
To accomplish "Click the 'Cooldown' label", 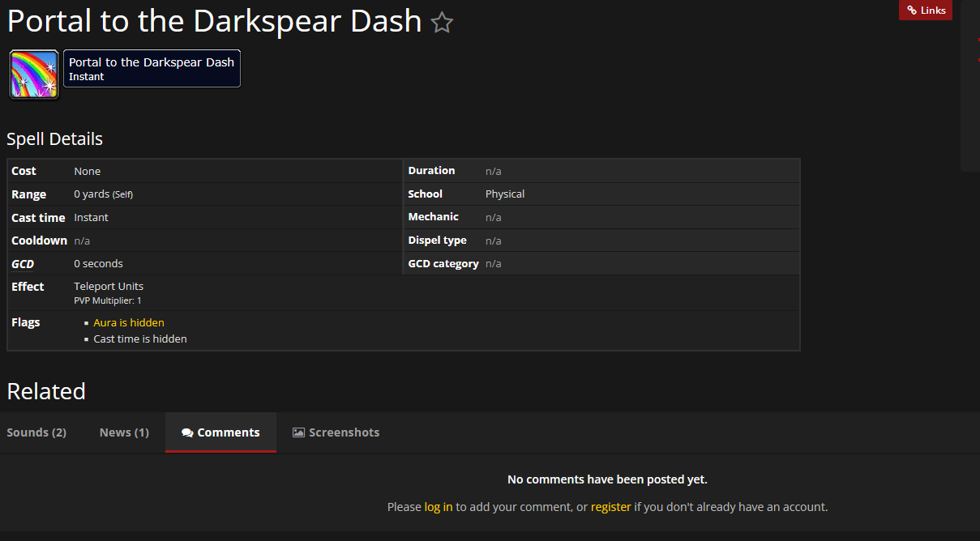I will click(x=39, y=241).
